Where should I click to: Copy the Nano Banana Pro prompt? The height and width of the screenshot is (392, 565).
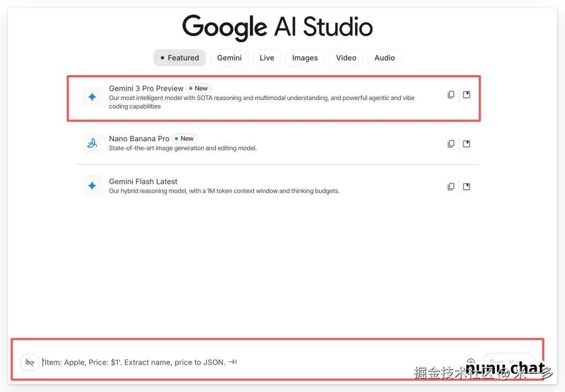(451, 144)
